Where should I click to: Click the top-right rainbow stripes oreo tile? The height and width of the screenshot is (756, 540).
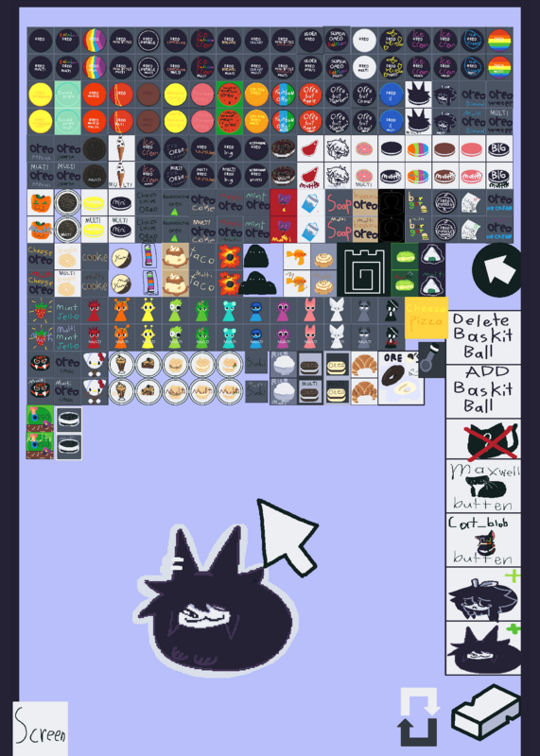(x=499, y=41)
